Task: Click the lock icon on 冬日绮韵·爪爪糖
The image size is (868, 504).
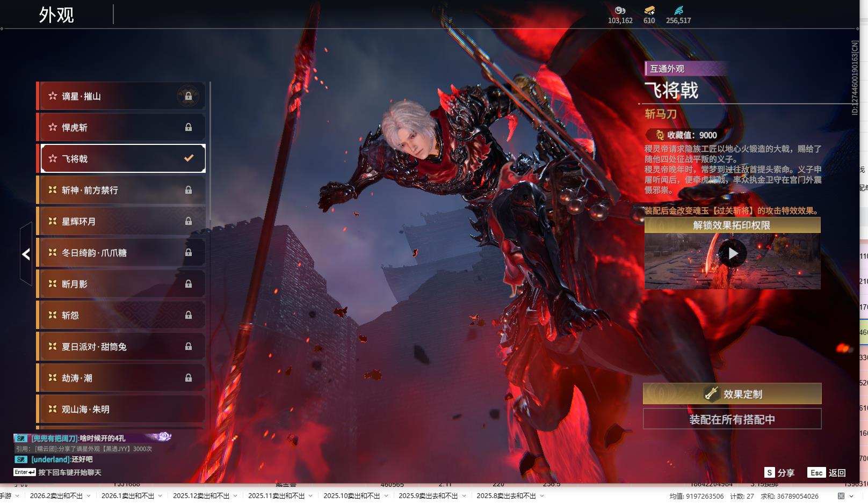Action: click(189, 252)
